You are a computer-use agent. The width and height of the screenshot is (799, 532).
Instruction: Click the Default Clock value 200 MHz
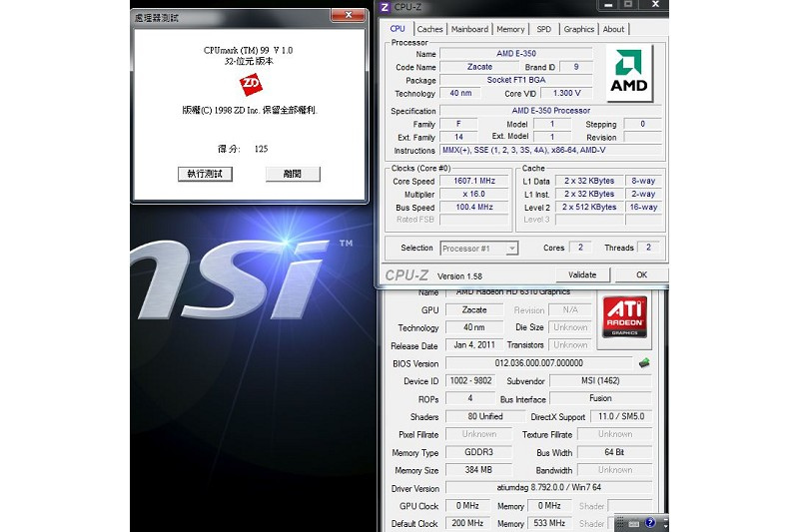[x=467, y=523]
